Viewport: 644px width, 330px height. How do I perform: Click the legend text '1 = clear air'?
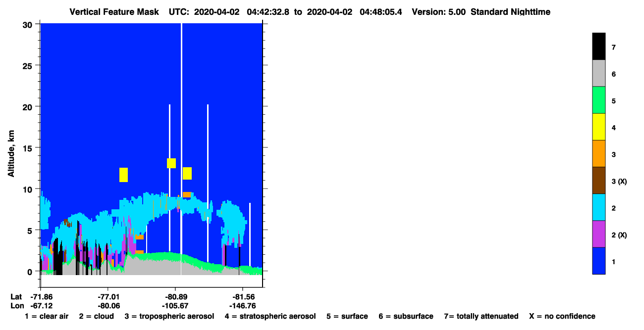tap(47, 316)
